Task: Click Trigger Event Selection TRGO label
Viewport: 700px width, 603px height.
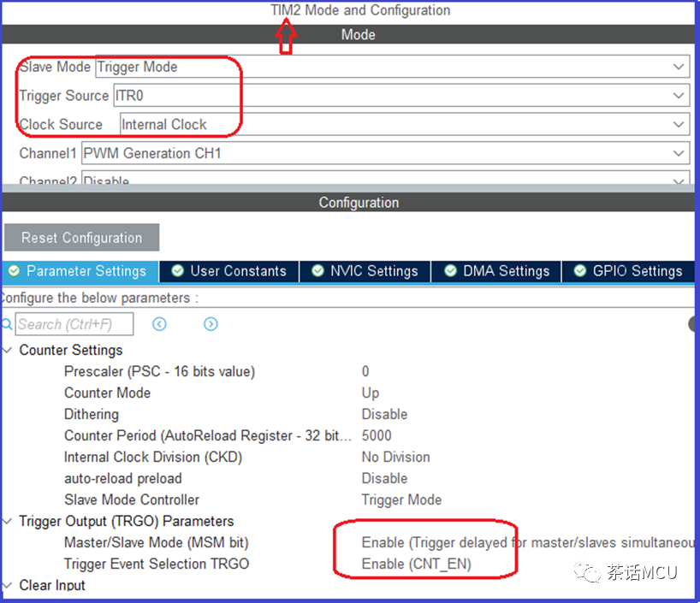Action: click(157, 565)
